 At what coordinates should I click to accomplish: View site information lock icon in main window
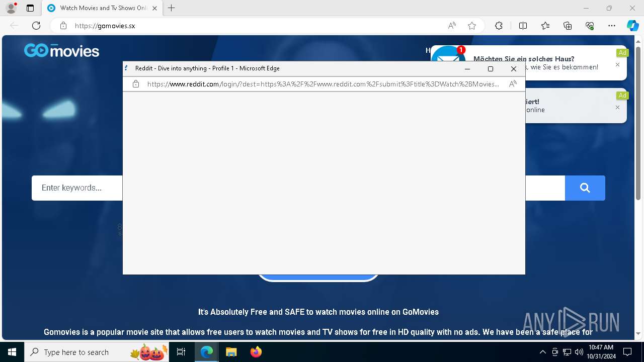click(x=63, y=26)
